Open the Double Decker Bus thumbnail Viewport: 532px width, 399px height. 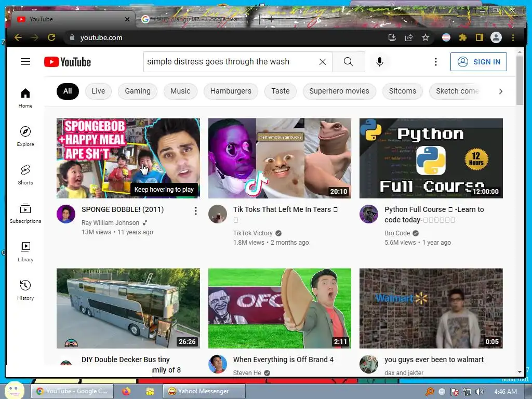pyautogui.click(x=128, y=309)
